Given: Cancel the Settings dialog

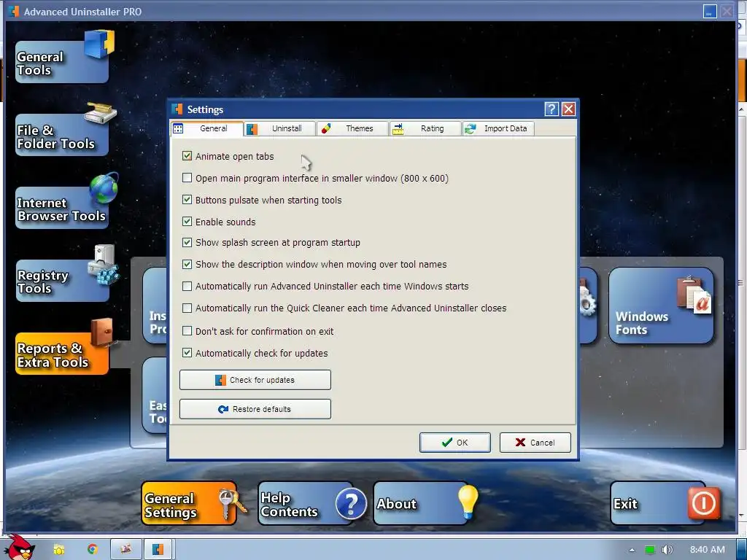Looking at the screenshot, I should [535, 443].
